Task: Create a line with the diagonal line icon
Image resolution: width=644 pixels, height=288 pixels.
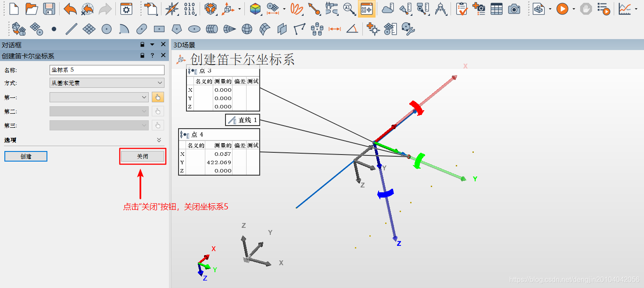Action: pyautogui.click(x=72, y=29)
